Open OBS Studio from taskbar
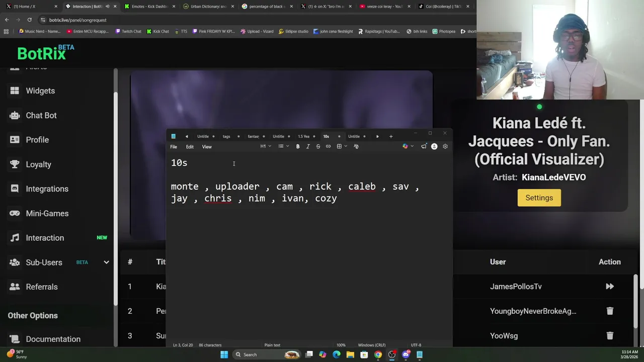 [x=392, y=354]
